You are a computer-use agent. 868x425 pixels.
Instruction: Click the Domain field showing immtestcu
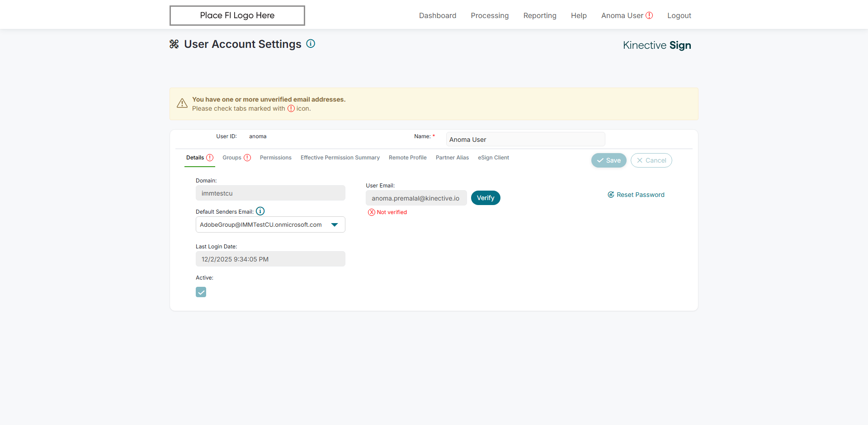(270, 193)
